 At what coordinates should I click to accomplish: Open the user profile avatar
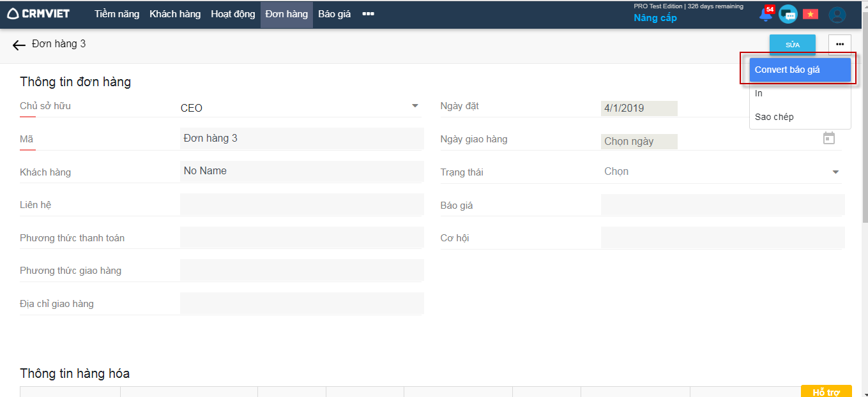[x=837, y=15]
